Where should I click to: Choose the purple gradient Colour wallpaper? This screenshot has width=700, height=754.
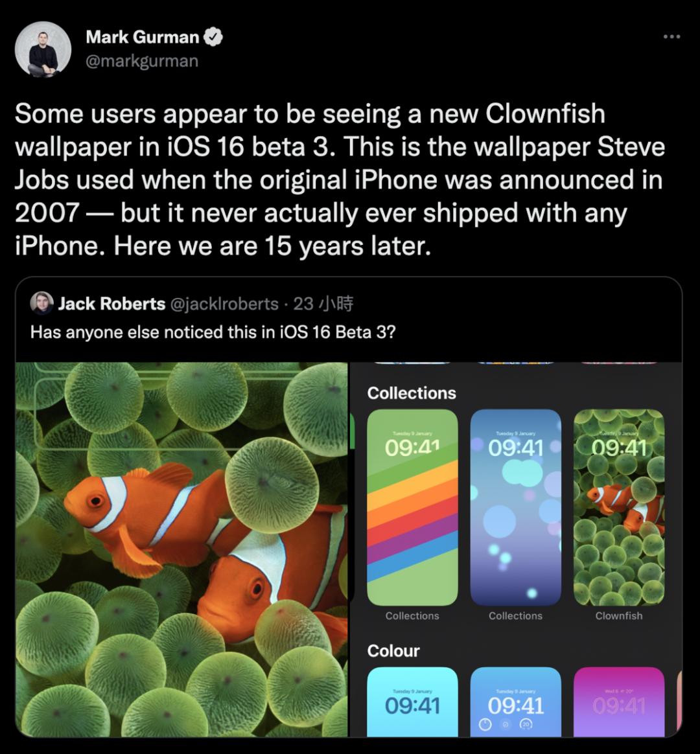coord(619,702)
